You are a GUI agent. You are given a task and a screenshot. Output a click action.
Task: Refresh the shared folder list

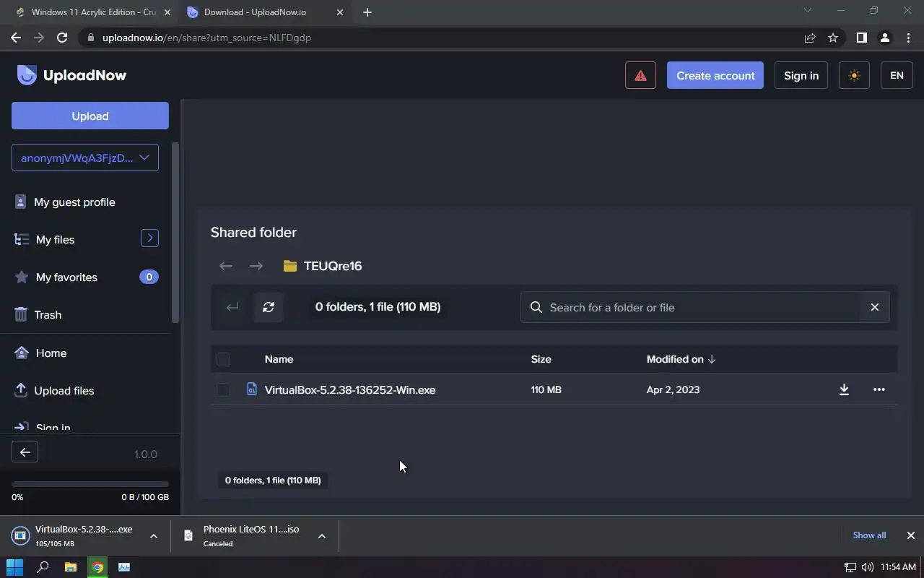[x=269, y=307]
